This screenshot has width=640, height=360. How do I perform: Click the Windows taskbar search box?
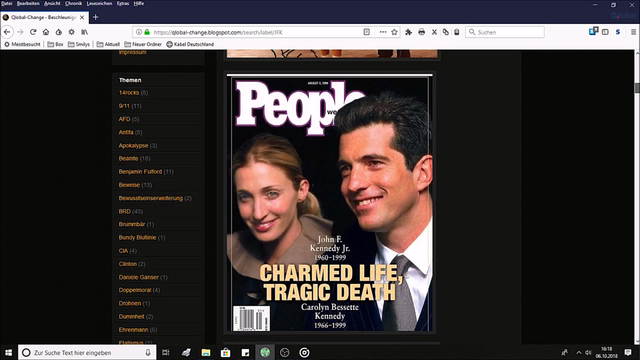[x=87, y=352]
